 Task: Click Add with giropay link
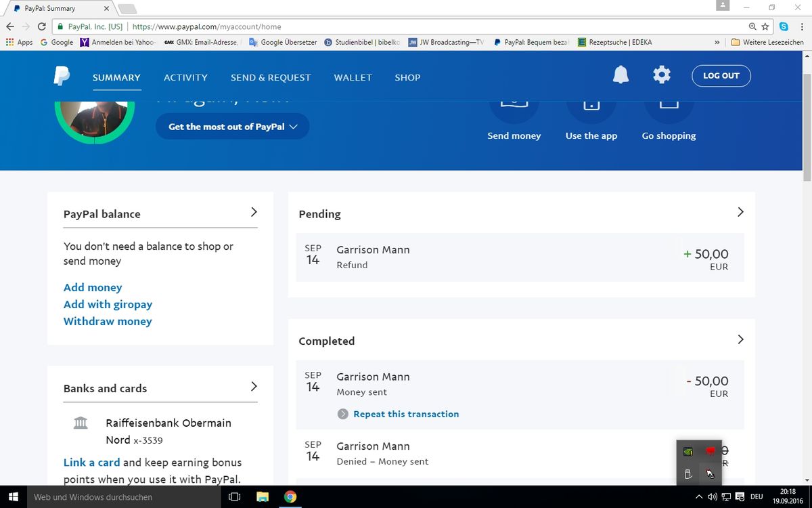click(x=108, y=305)
